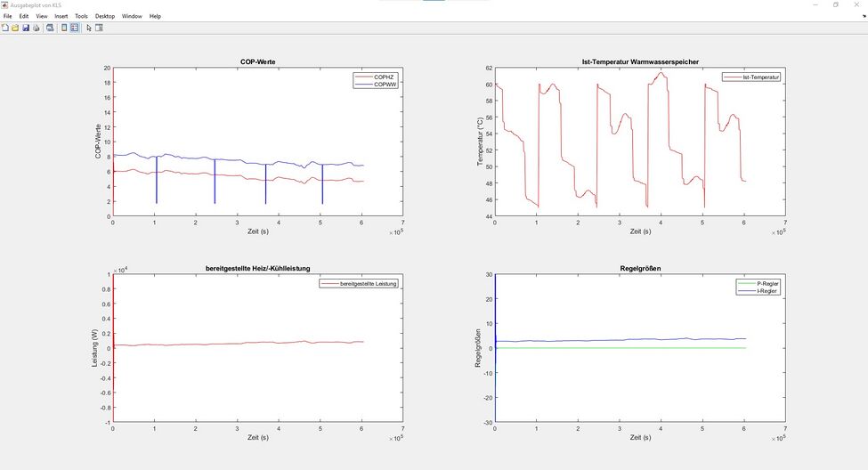The width and height of the screenshot is (868, 470).
Task: Click the New Figure toolbar icon
Action: [x=4, y=28]
